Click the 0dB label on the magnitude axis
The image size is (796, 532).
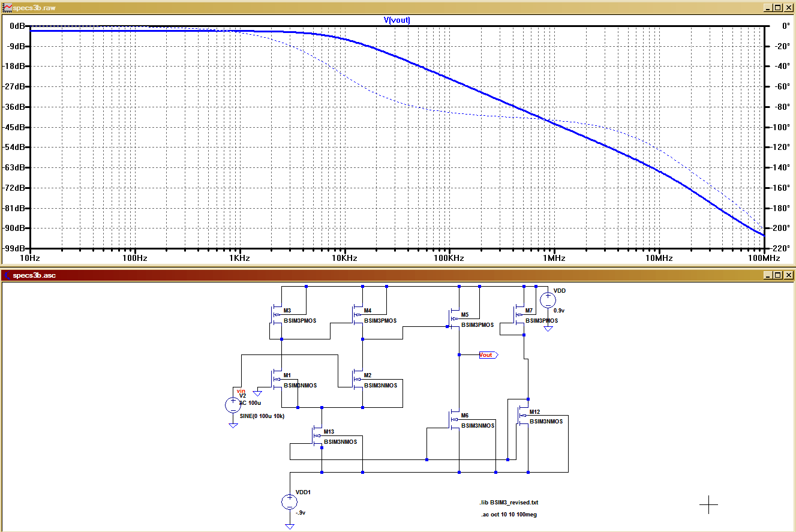tap(17, 26)
